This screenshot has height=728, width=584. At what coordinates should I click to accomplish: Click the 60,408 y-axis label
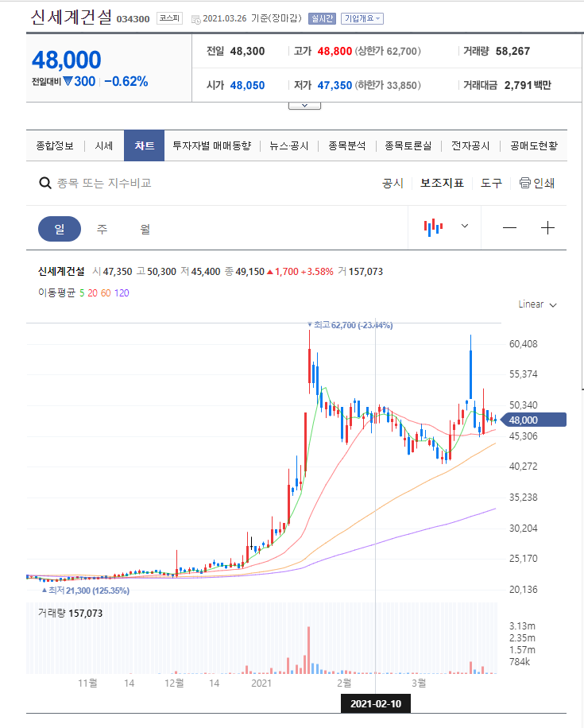click(x=523, y=344)
